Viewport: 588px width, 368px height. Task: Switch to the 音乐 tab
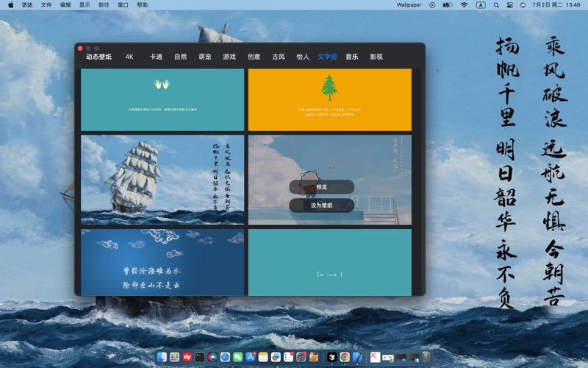tap(352, 57)
